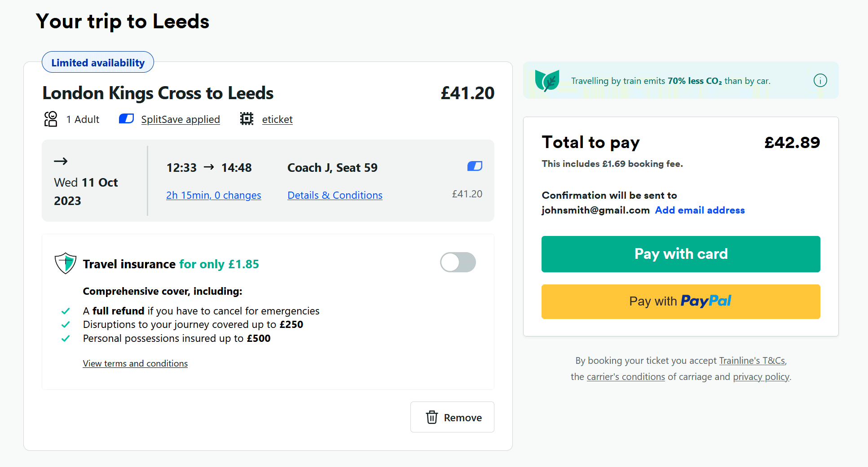Click the arrow icon above Wed 11 Oct
868x467 pixels.
click(x=60, y=161)
